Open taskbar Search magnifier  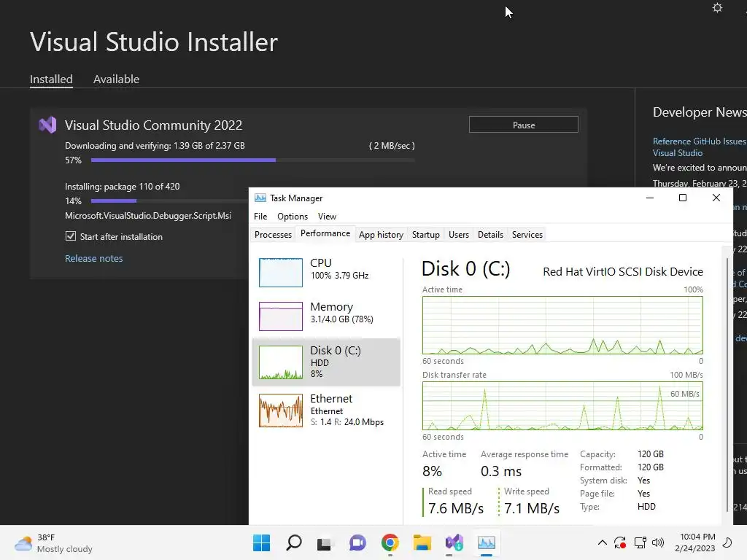[x=294, y=542]
